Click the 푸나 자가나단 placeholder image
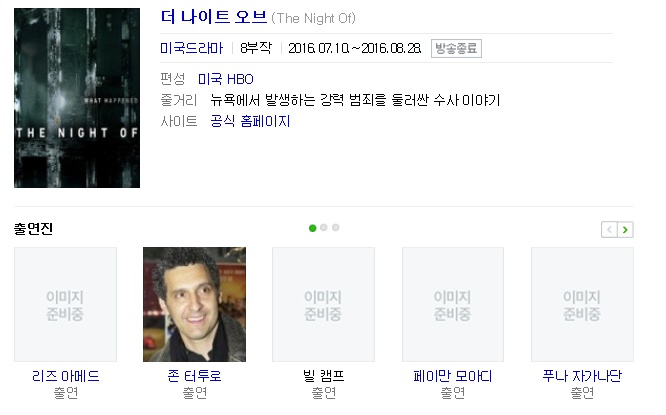The width and height of the screenshot is (666, 415). [582, 305]
